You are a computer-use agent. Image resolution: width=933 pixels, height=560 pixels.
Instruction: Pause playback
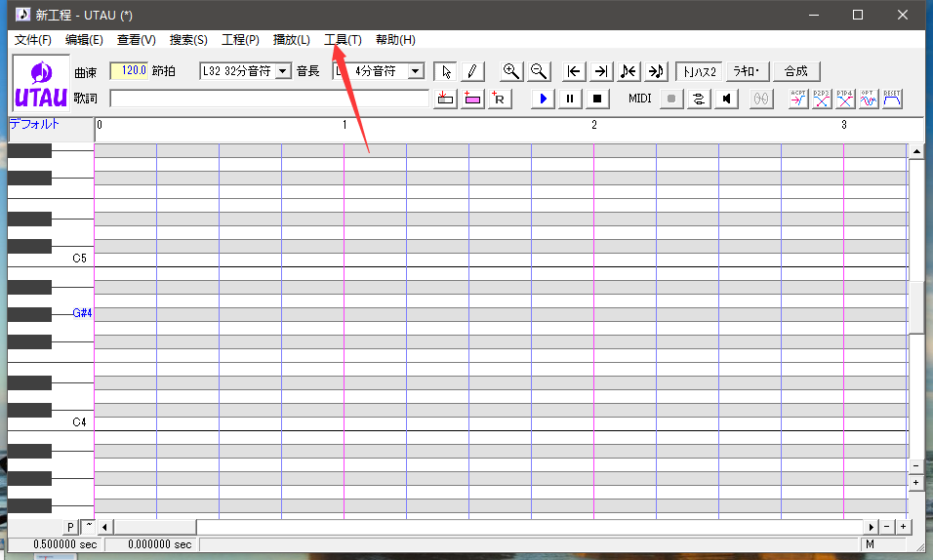pos(570,99)
